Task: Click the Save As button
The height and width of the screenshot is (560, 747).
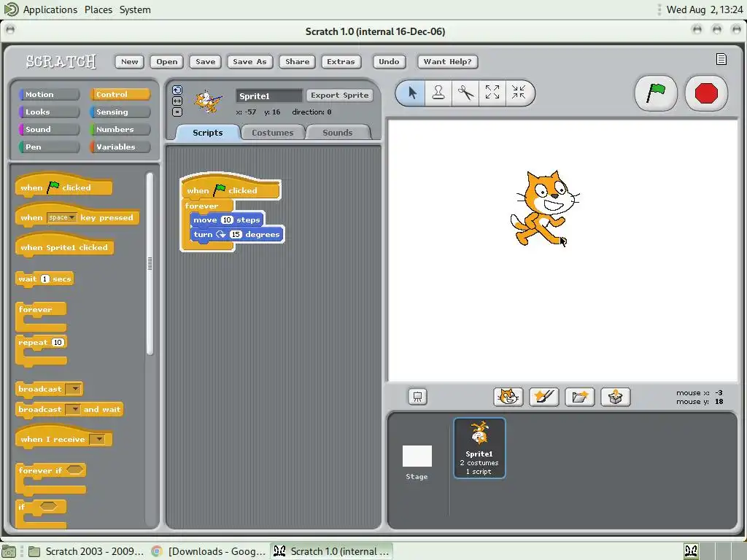Action: [x=249, y=61]
